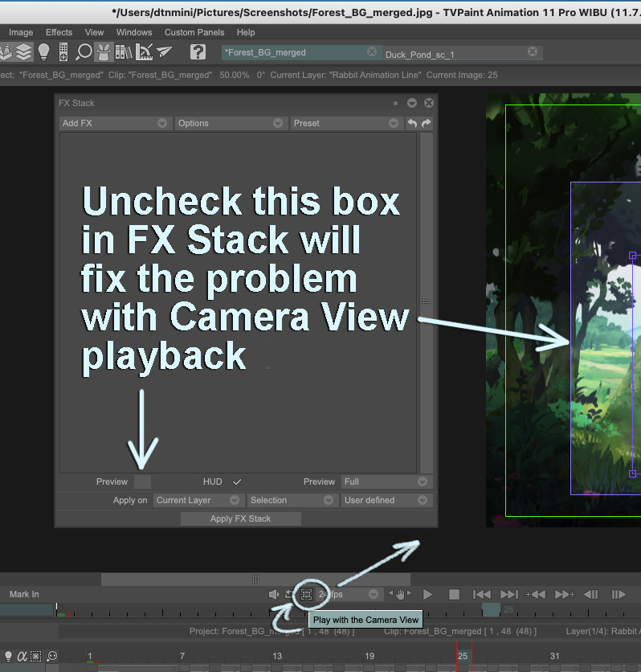Toggle the light table bulb icon in toolbar
Viewport: 641px width, 672px height.
43,52
